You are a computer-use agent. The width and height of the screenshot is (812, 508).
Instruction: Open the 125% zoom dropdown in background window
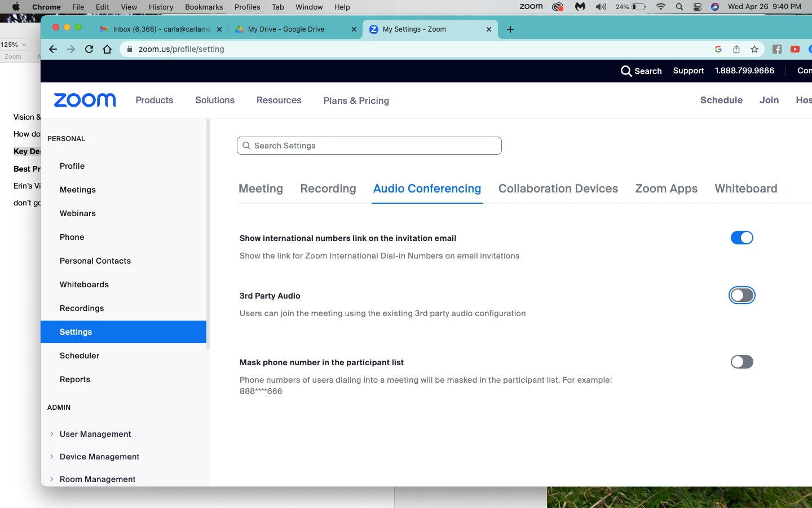[x=14, y=45]
